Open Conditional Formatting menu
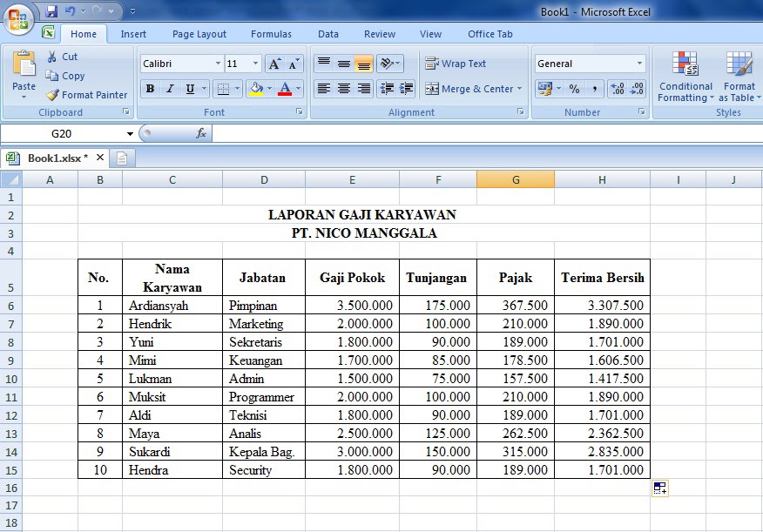Screen dimensions: 763x532 tap(685, 77)
